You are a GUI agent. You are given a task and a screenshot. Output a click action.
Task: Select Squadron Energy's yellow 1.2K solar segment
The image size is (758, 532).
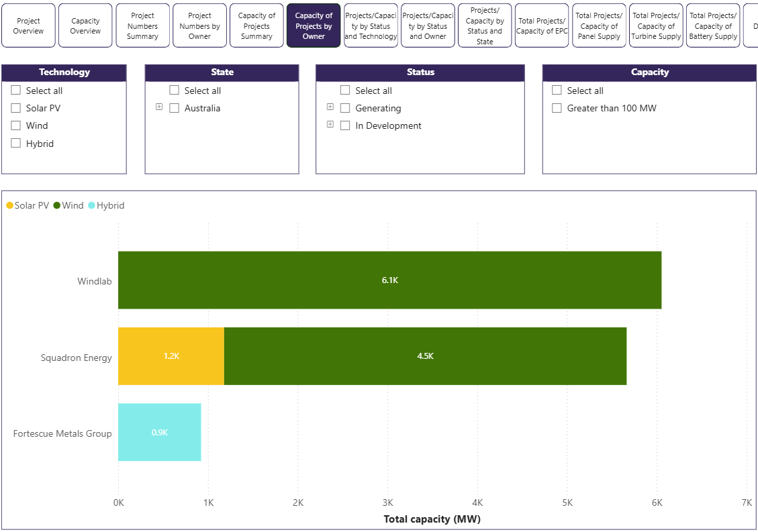(171, 356)
